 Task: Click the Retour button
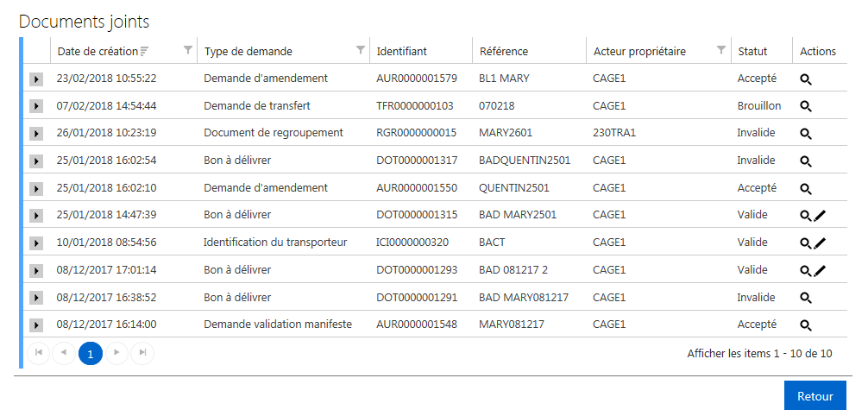815,396
